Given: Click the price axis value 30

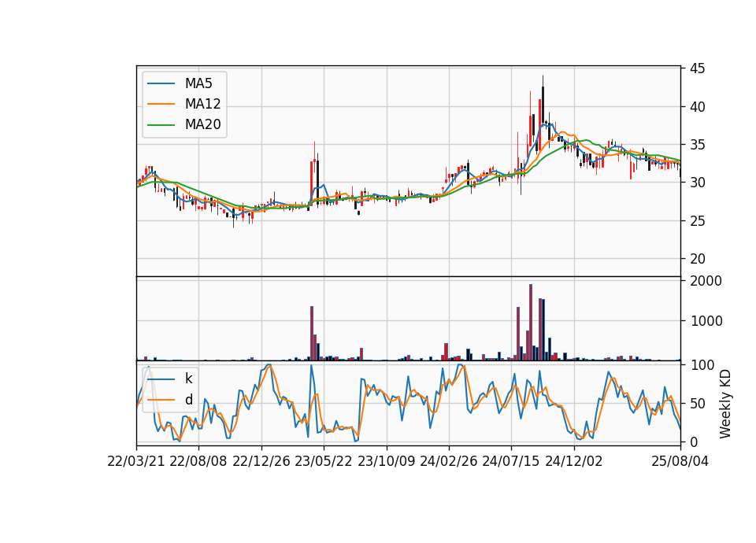Looking at the screenshot, I should coord(697,183).
